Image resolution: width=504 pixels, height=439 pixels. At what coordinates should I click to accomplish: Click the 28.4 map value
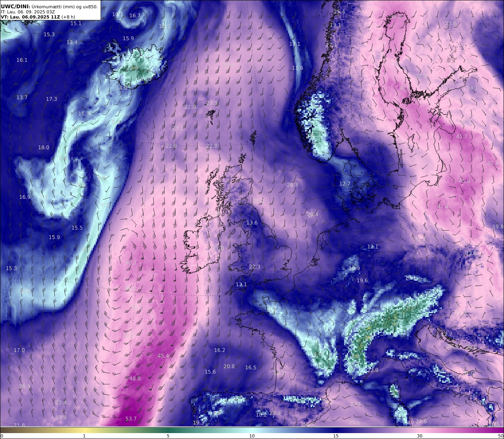(313, 214)
